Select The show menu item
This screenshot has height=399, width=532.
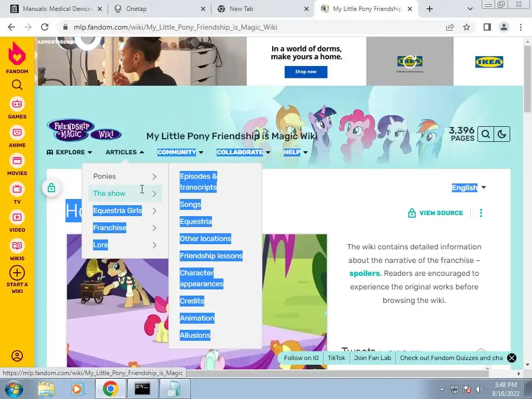click(x=125, y=193)
